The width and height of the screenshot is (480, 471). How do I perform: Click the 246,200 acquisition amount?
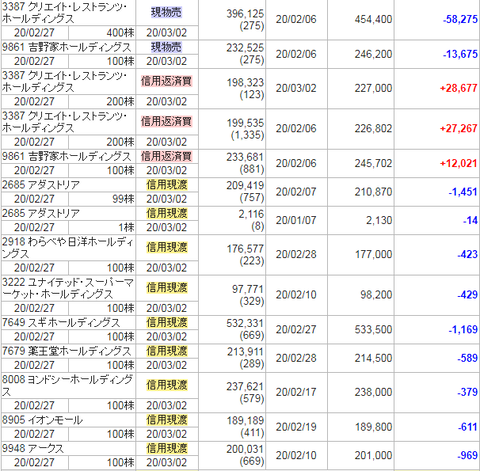373,54
